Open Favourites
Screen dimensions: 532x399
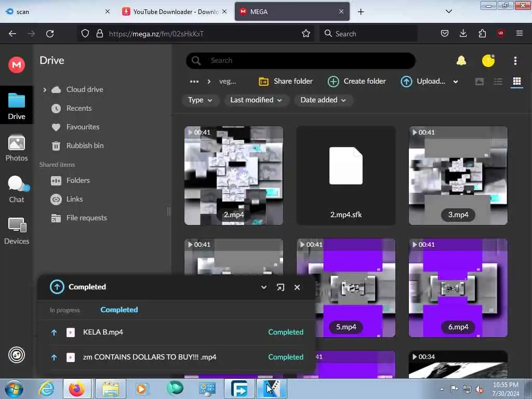(83, 127)
